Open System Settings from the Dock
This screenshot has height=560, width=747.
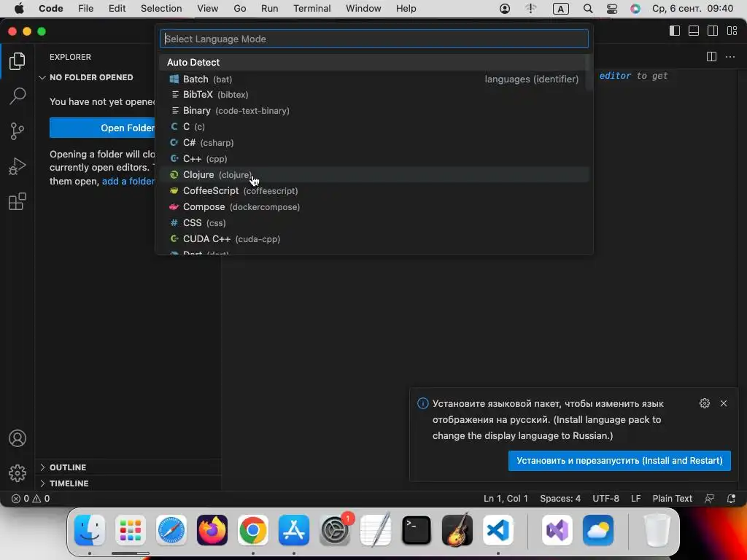pos(334,530)
